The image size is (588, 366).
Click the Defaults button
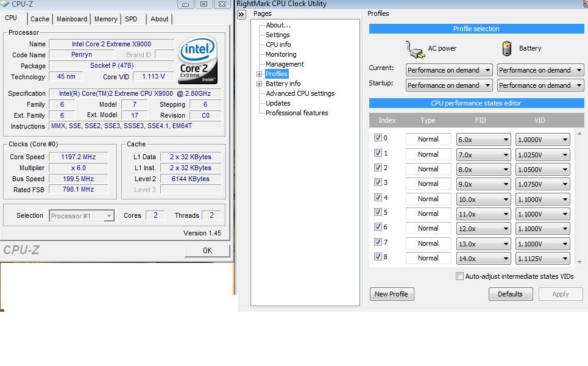click(x=511, y=294)
